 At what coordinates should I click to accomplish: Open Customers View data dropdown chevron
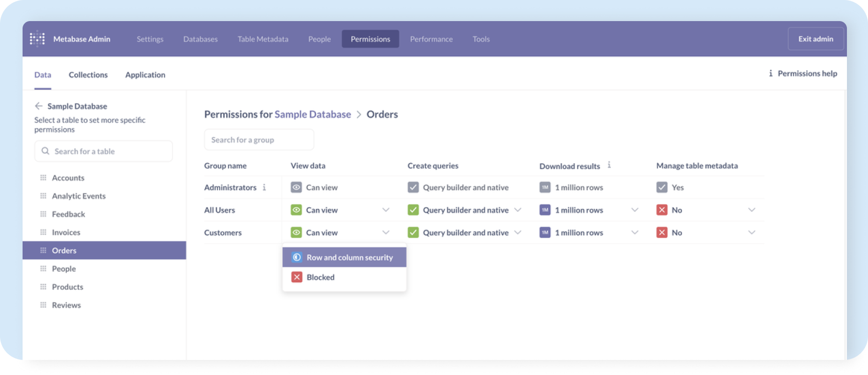click(x=386, y=232)
